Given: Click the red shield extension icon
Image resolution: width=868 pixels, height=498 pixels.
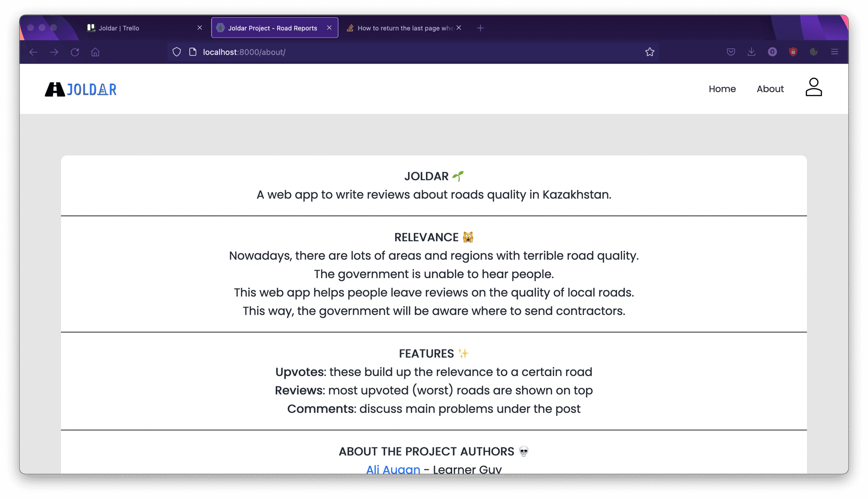Looking at the screenshot, I should 793,52.
